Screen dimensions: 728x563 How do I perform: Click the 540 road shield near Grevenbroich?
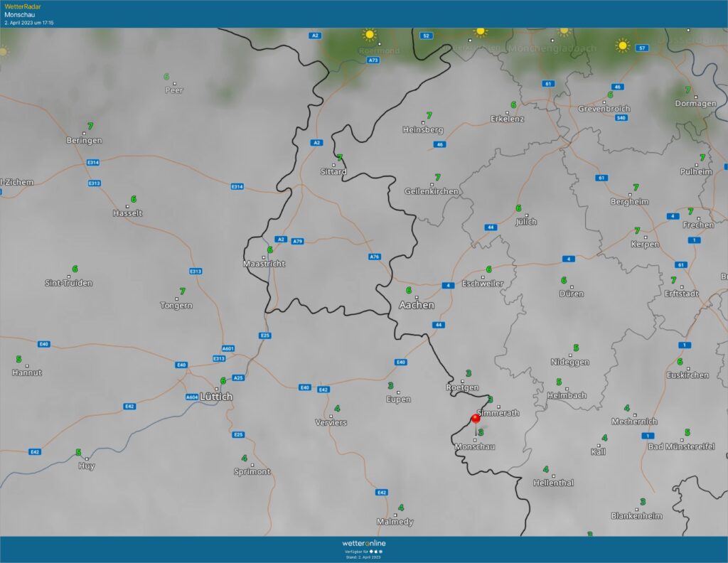pos(621,118)
